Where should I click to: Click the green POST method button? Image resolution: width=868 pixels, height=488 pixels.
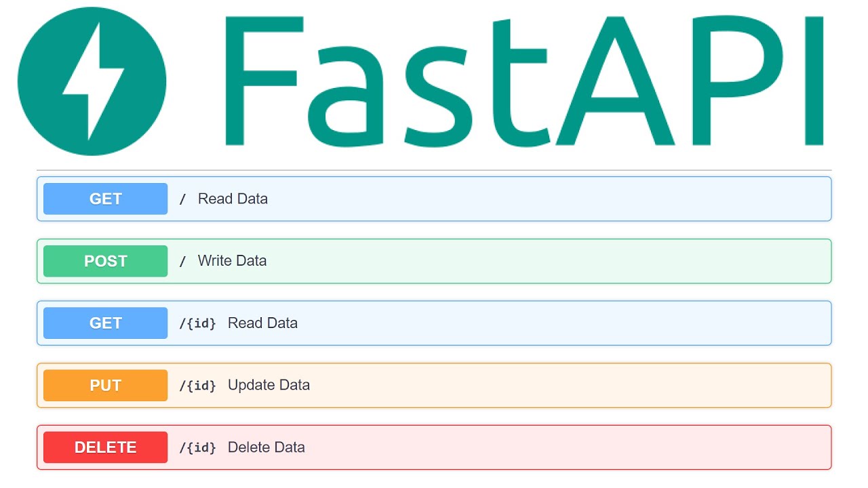pos(105,261)
